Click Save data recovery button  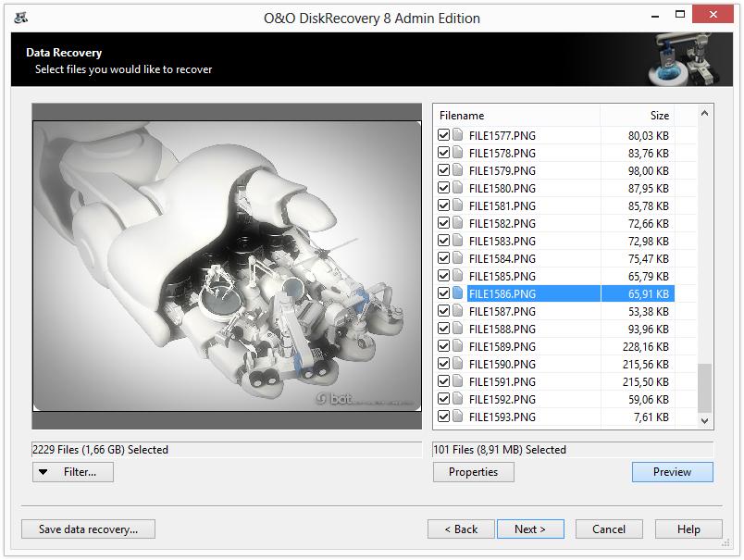coord(88,529)
